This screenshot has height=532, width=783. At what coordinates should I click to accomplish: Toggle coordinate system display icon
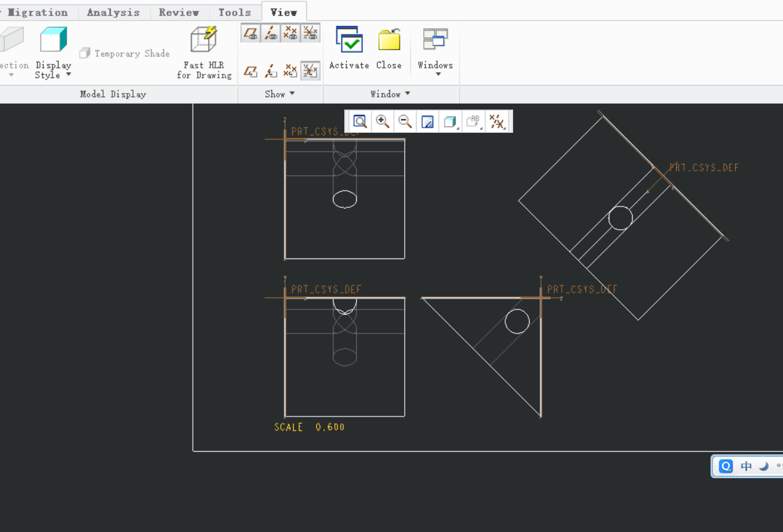coord(310,33)
